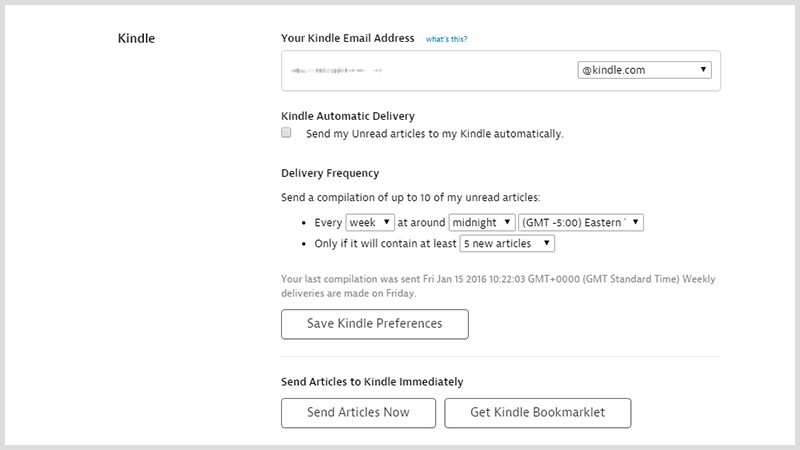800x450 pixels.
Task: Click "Kindle Automatic Delivery" heading
Action: coord(348,116)
